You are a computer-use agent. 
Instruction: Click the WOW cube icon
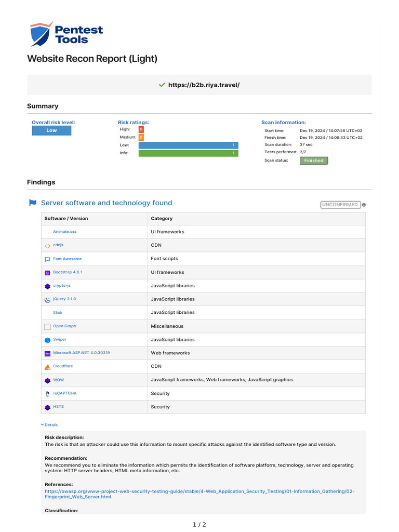(x=47, y=381)
